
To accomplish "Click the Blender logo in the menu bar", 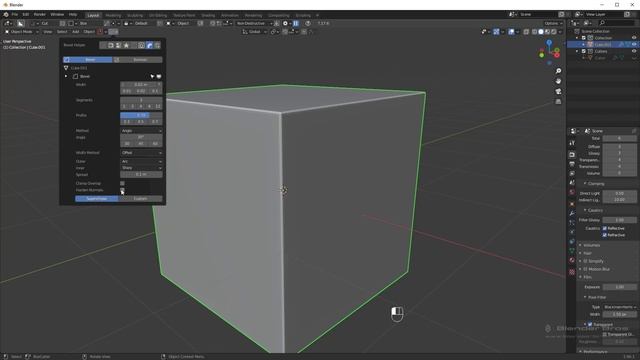I will tap(6, 14).
